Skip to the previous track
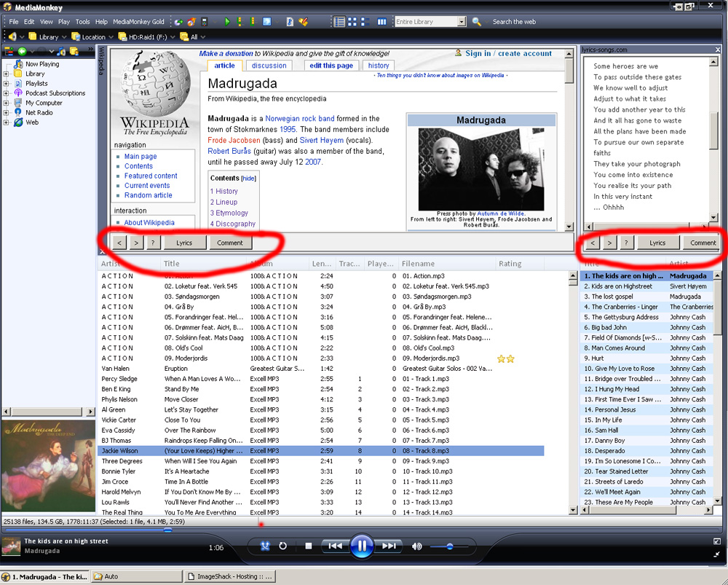Image resolution: width=728 pixels, height=585 pixels. point(335,546)
